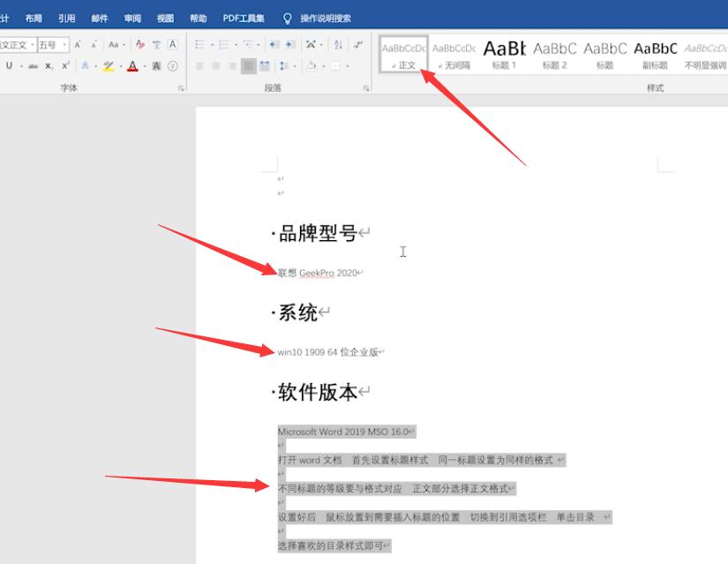Clear all formatting icon
Image resolution: width=728 pixels, height=564 pixels.
[x=140, y=45]
